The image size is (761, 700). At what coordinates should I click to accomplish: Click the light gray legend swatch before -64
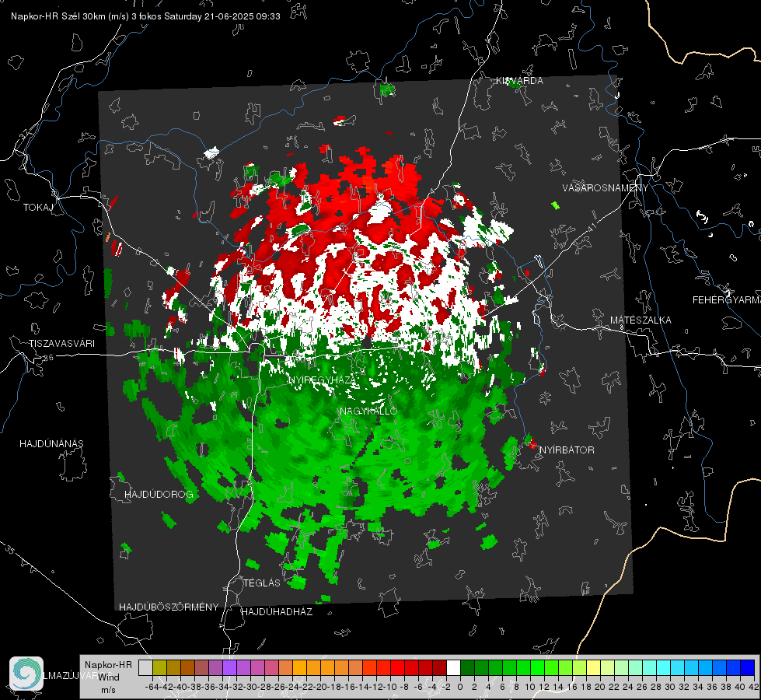pos(145,667)
